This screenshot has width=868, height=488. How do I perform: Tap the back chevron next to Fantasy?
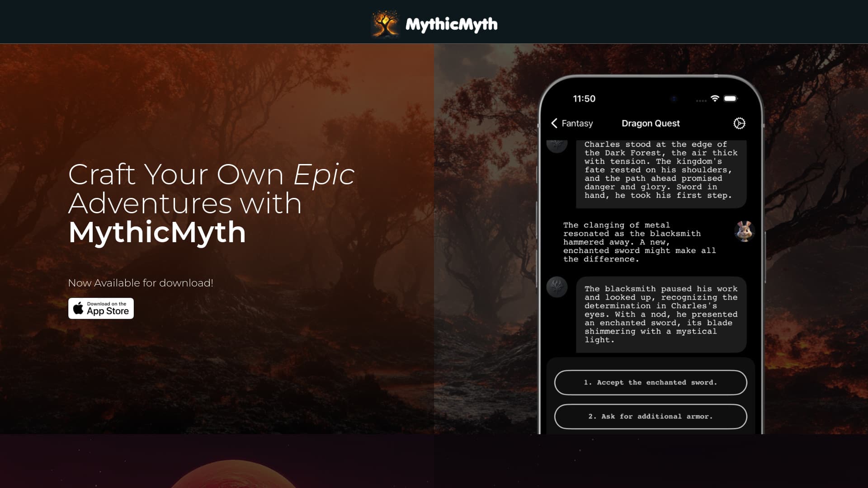click(554, 122)
